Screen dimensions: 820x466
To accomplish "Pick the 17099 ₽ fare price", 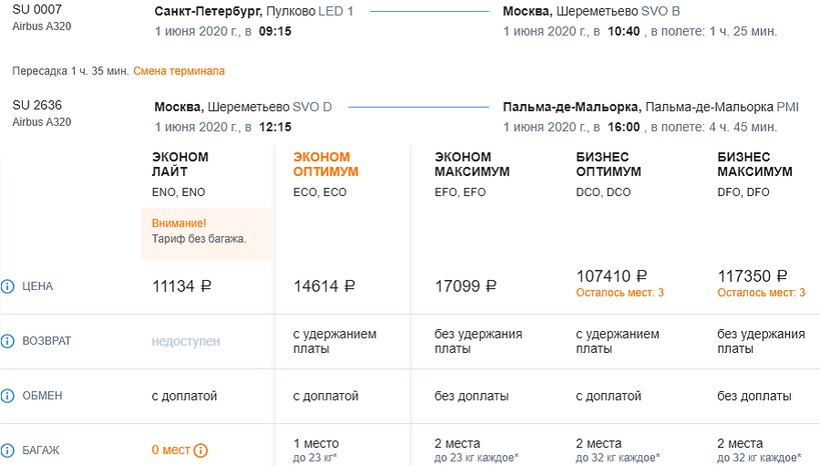I will pyautogui.click(x=466, y=286).
